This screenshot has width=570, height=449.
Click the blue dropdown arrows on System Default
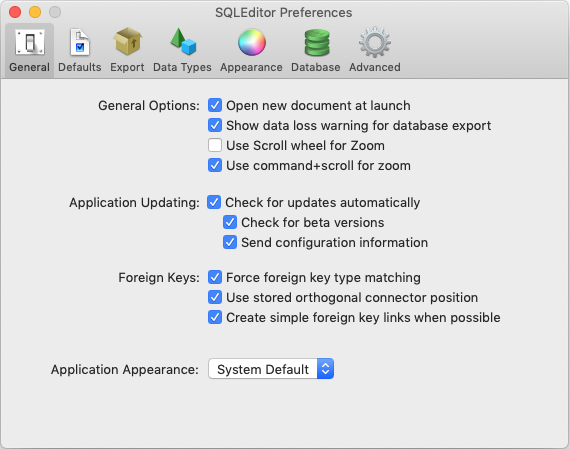tap(325, 369)
